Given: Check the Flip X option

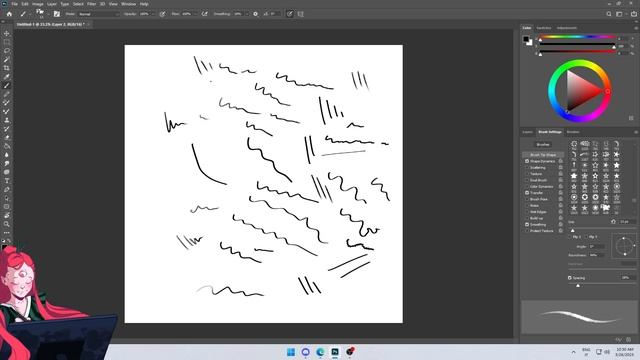Looking at the screenshot, I should [571, 237].
